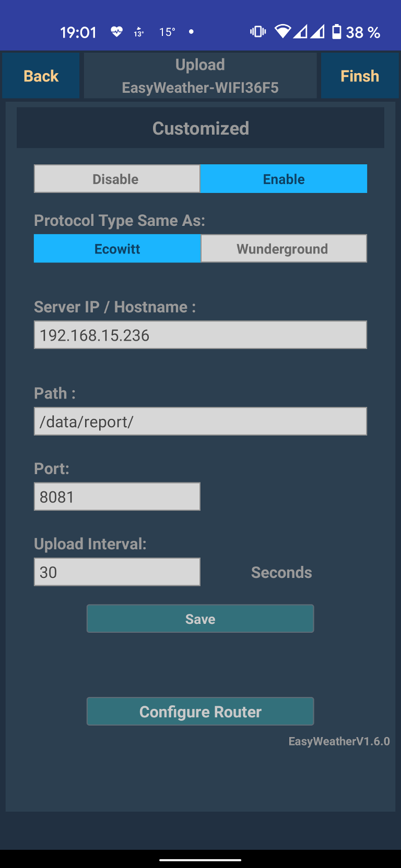Tap the battery icon in status bar
401x868 pixels.
(337, 32)
